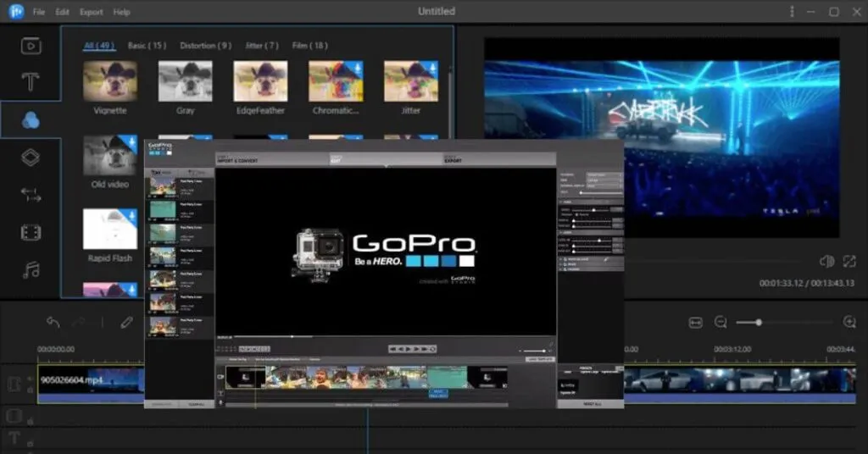
Task: Open Export step in GoPro window
Action: (498, 159)
